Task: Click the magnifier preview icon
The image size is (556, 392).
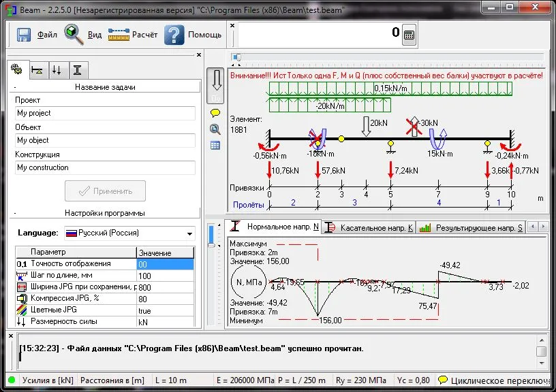Action: (x=215, y=129)
